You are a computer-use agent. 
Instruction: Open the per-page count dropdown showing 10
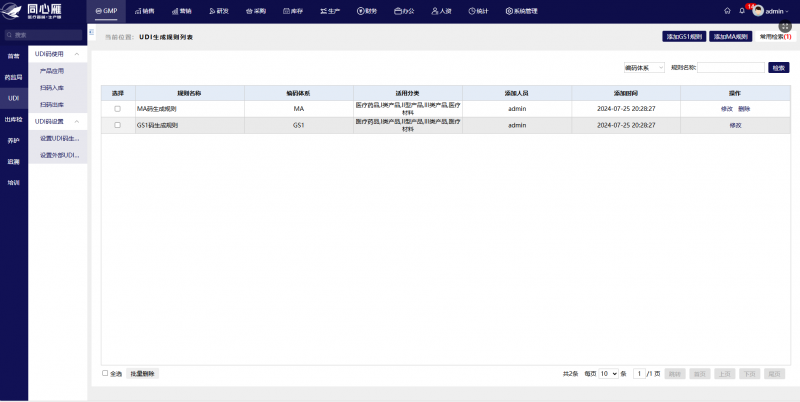(x=609, y=373)
